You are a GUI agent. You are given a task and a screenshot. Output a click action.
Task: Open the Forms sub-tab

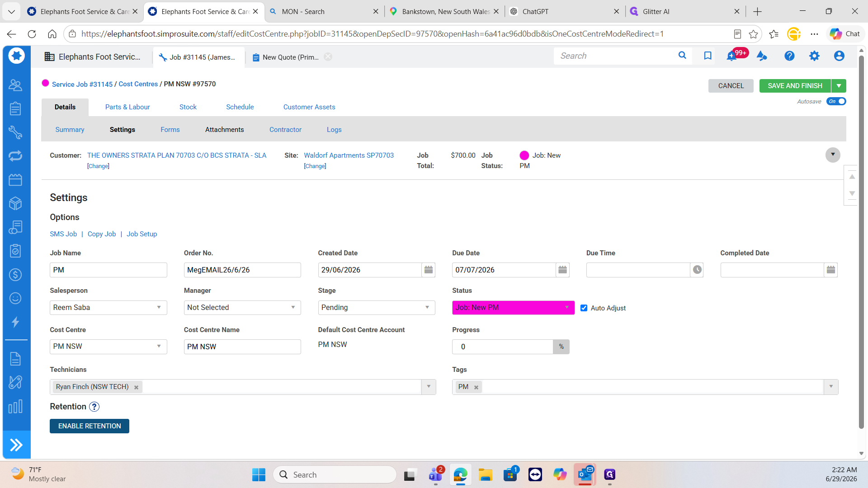[170, 130]
